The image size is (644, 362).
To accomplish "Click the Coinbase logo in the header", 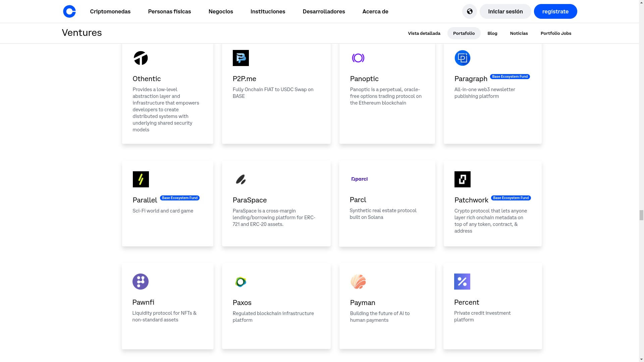I will (x=69, y=11).
